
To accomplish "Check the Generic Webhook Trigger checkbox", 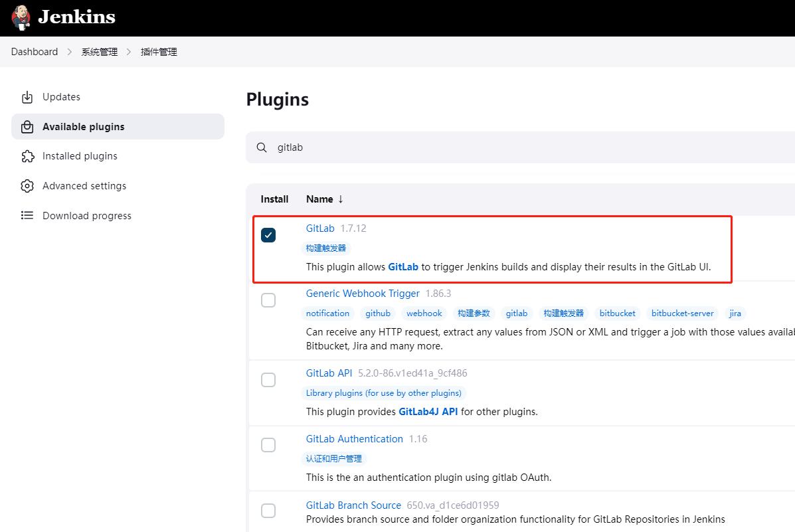I will (x=268, y=300).
